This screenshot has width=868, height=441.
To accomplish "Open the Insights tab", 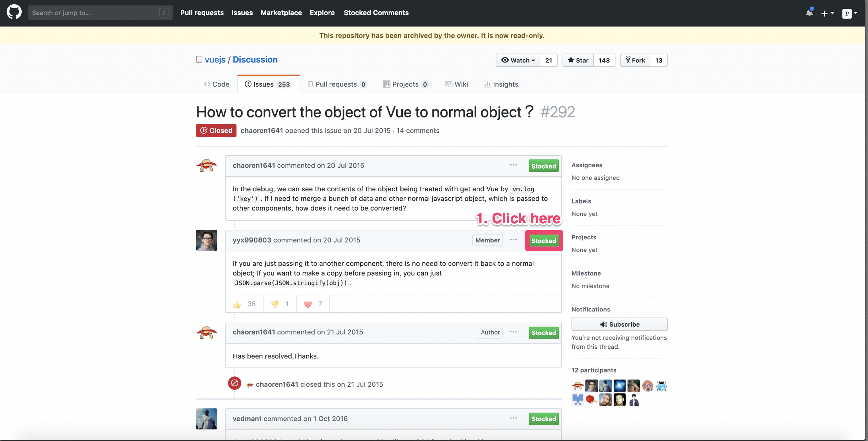I will (501, 84).
